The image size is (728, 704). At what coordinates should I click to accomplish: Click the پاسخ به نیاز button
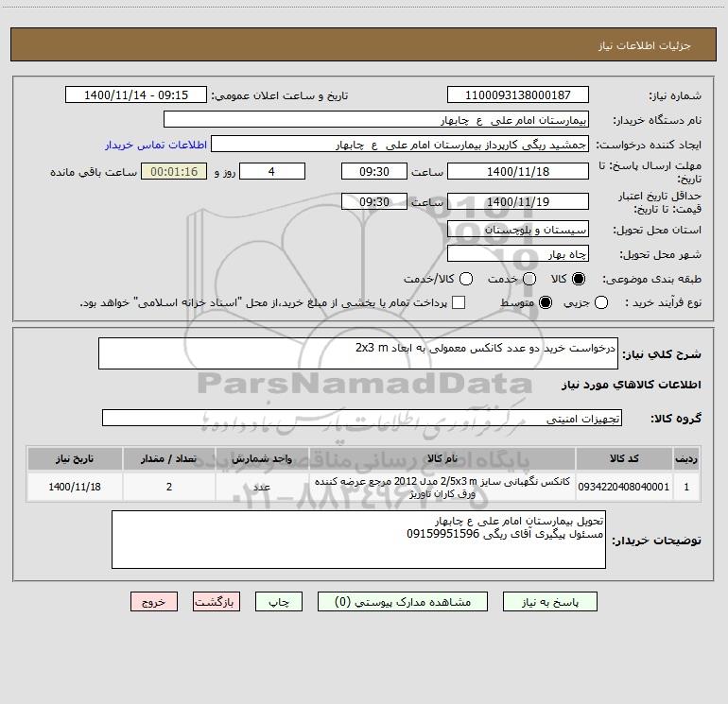click(550, 601)
